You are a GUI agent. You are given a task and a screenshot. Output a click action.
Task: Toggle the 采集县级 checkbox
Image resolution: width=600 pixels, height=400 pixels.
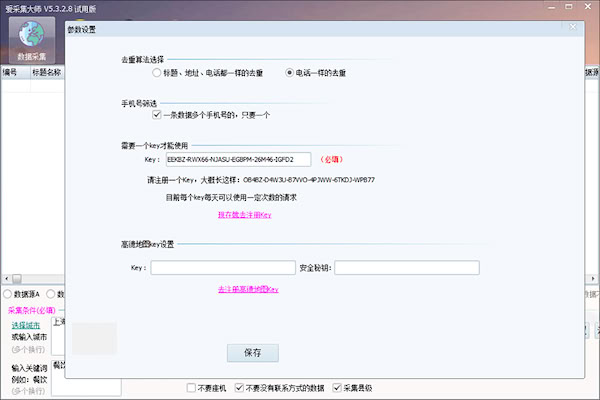click(337, 388)
